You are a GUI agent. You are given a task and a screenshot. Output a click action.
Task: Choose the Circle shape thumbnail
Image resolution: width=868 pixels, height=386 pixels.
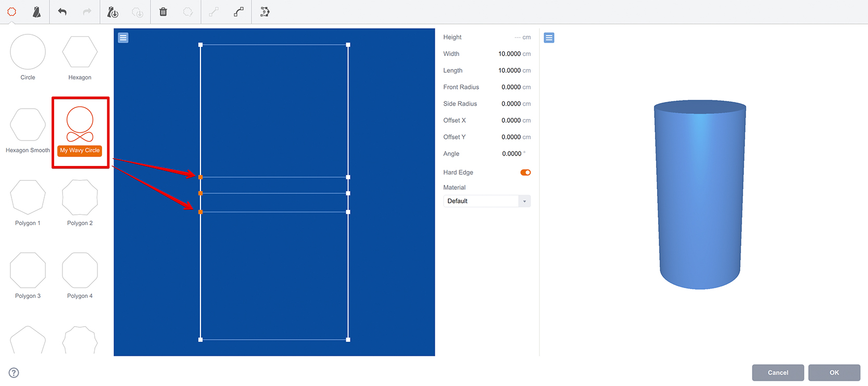coord(28,52)
